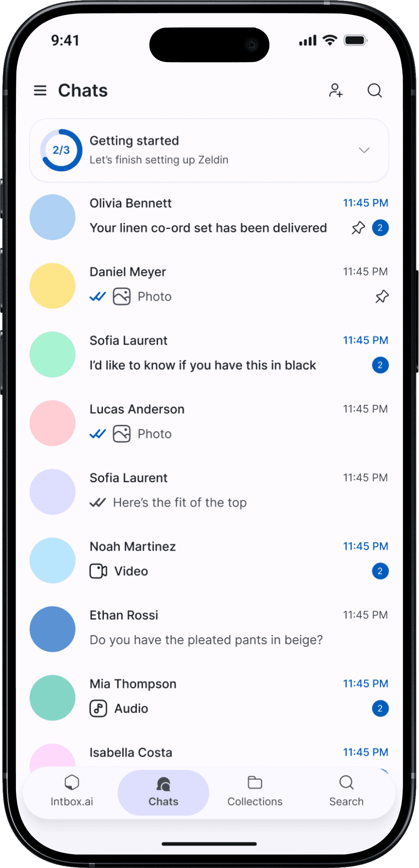Screen dimensions: 419x868
Task: Click the Lucas Anderson name
Action: pyautogui.click(x=137, y=409)
